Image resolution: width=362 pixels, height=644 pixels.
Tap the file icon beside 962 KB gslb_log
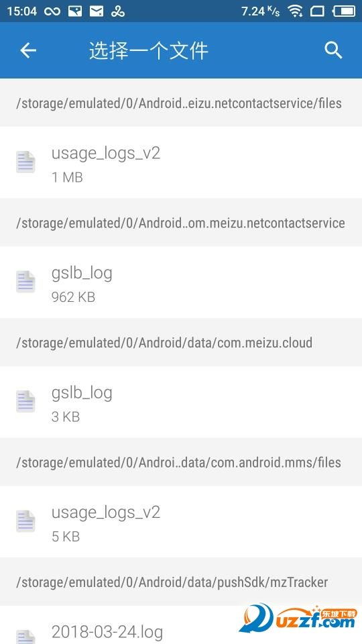click(x=25, y=282)
